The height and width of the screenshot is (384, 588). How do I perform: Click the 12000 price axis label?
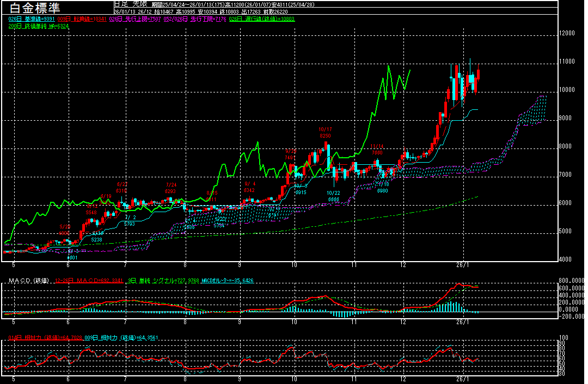coord(567,34)
